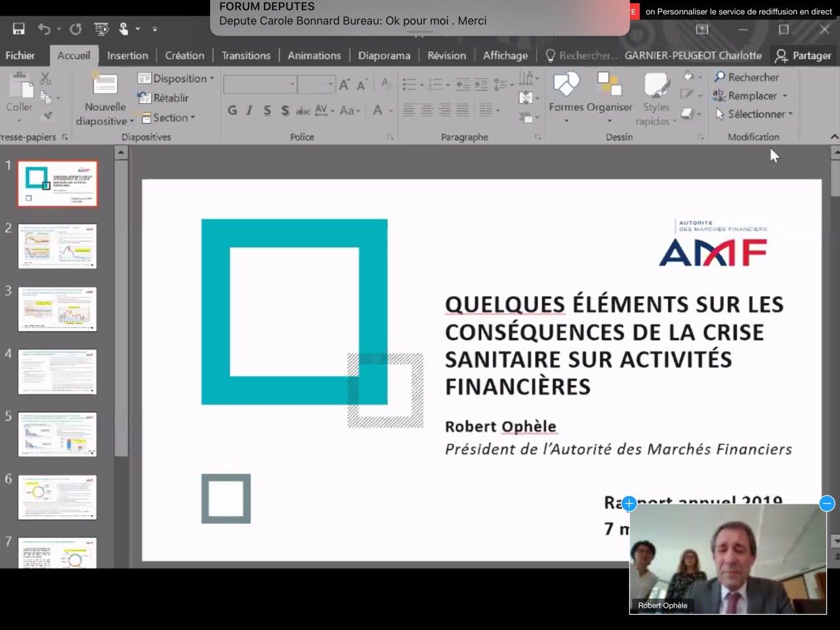840x630 pixels.
Task: Toggle underline S formatting
Action: pyautogui.click(x=267, y=110)
